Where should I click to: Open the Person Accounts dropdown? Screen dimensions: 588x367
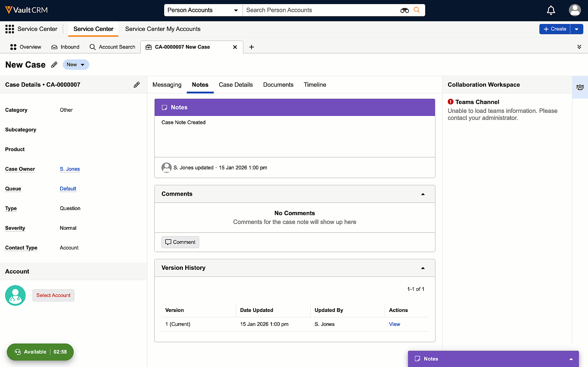pyautogui.click(x=203, y=10)
